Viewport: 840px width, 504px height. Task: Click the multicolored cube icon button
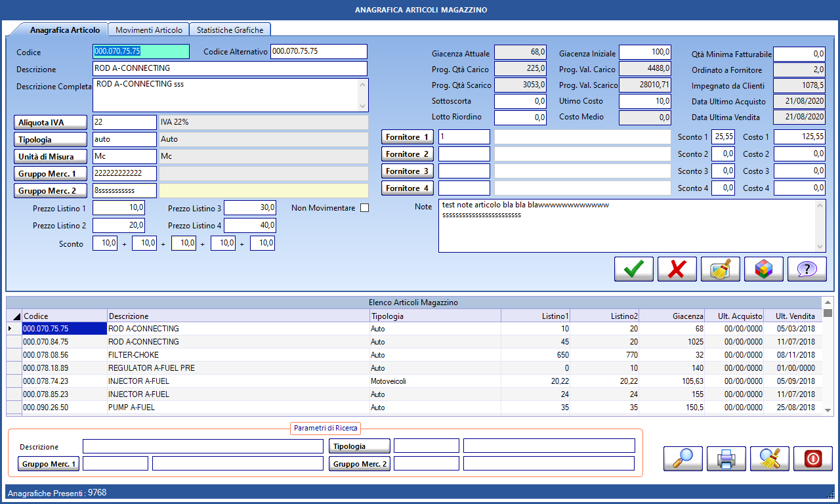pos(763,269)
